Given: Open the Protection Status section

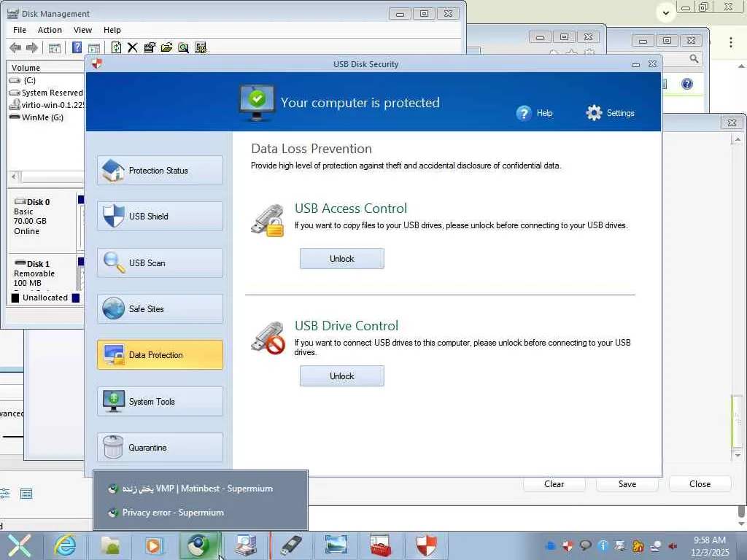Looking at the screenshot, I should pyautogui.click(x=160, y=171).
